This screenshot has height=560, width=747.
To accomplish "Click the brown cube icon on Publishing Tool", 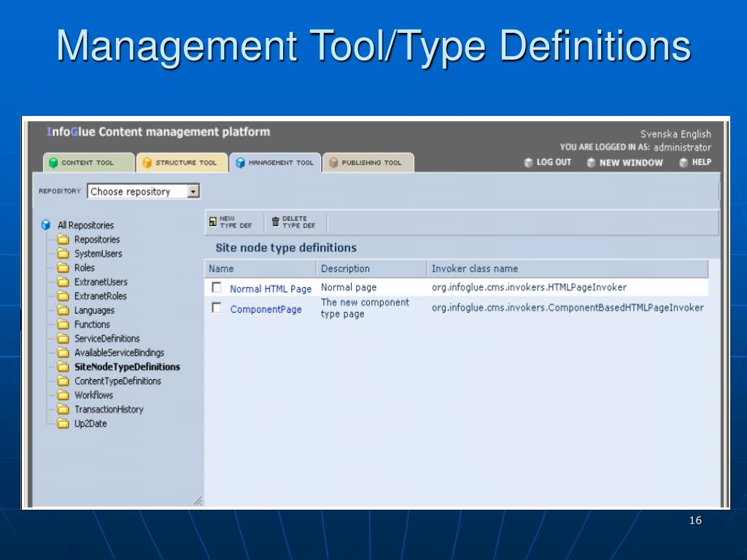I will click(333, 163).
